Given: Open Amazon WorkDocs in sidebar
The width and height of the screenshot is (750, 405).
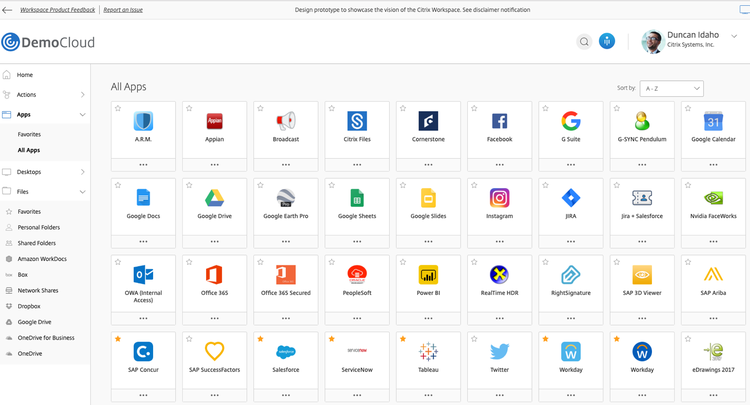Looking at the screenshot, I should (42, 259).
